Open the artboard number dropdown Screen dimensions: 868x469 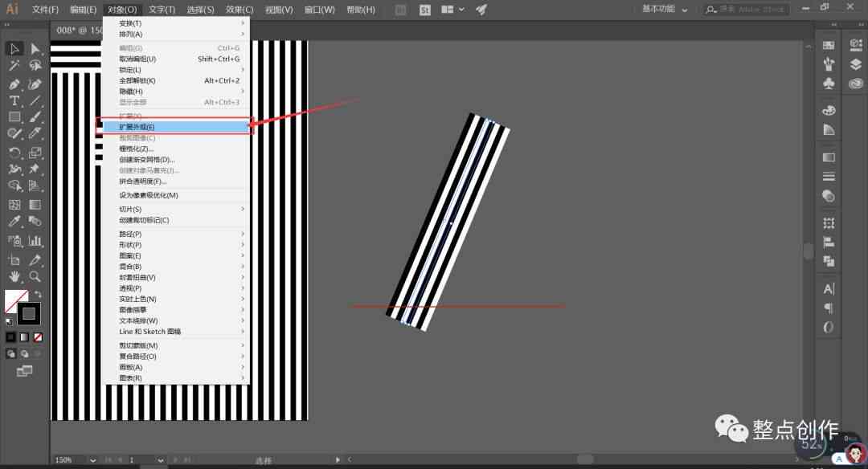pos(160,459)
